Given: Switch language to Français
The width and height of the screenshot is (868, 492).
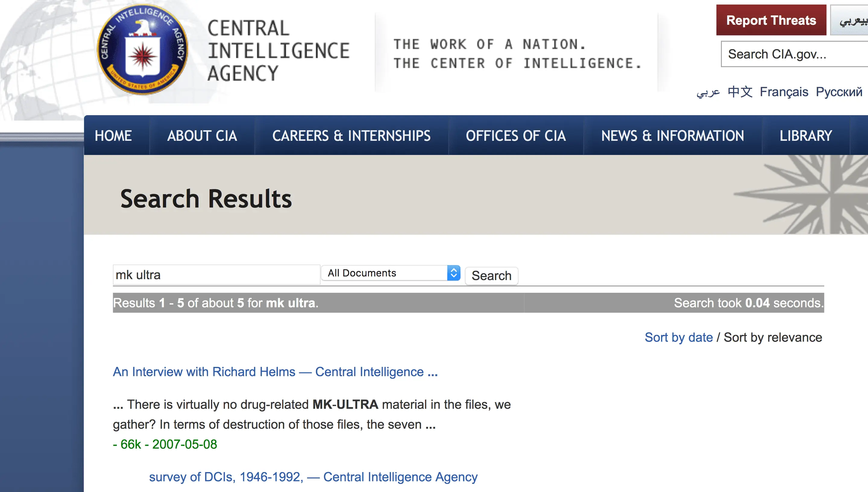Looking at the screenshot, I should point(784,92).
